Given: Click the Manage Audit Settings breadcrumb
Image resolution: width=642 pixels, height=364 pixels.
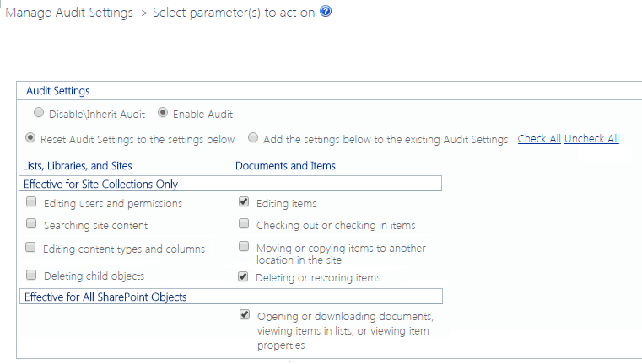Looking at the screenshot, I should coord(69,13).
